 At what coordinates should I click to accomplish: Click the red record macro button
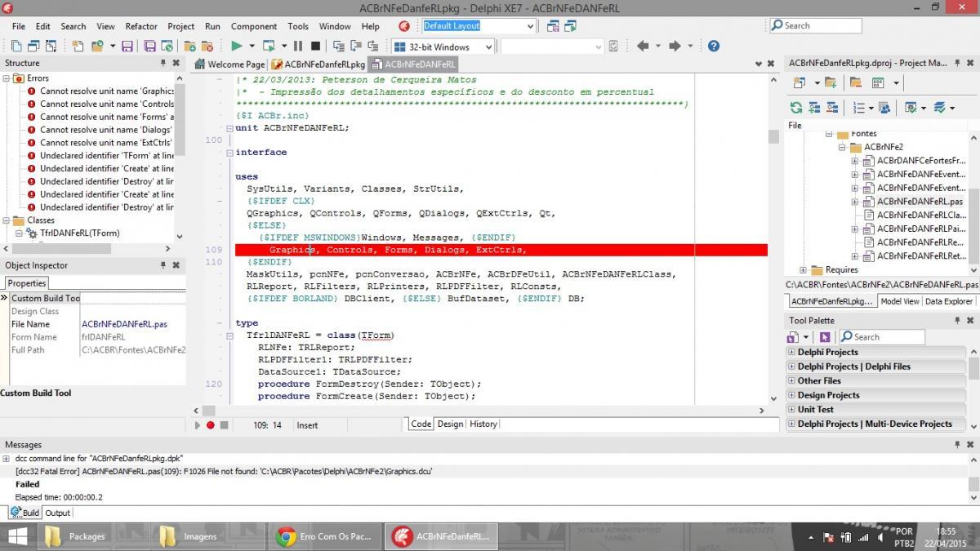[210, 425]
